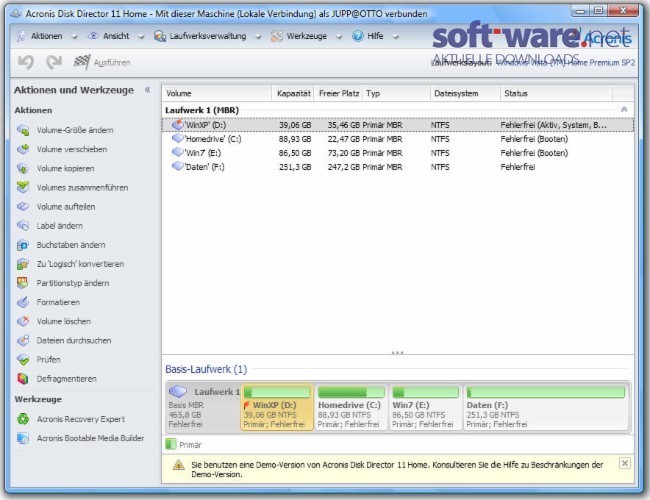Click the green Primär legend swatch
The height and width of the screenshot is (500, 650).
[x=170, y=444]
